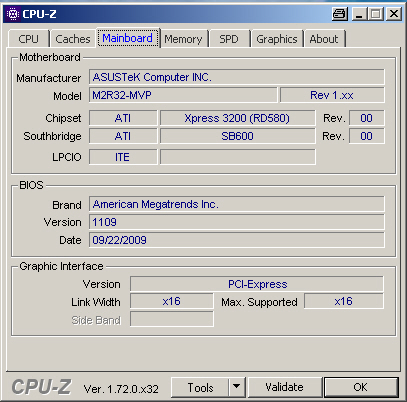Viewport: 407px width, 402px height.
Task: Click the Validate button
Action: [x=284, y=387]
